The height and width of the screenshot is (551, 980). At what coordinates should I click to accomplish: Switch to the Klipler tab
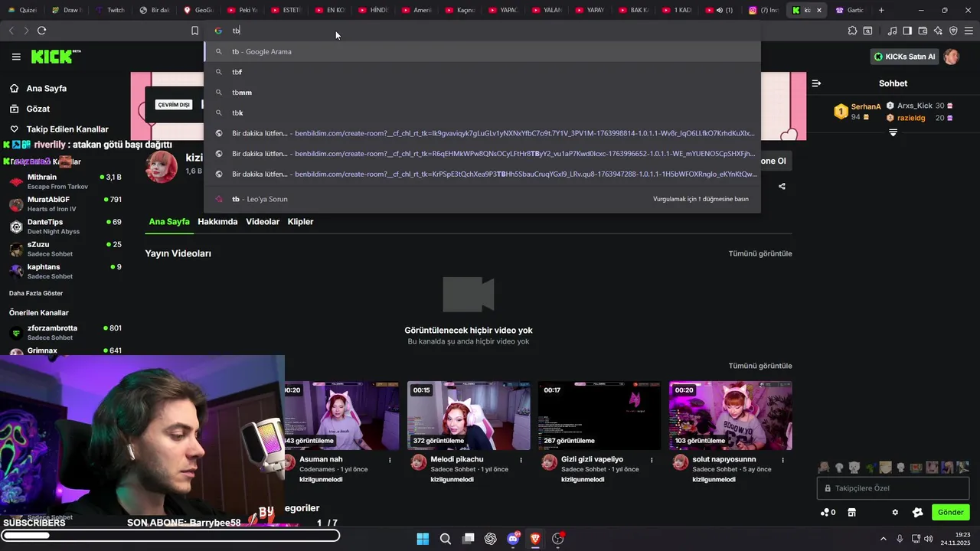click(300, 222)
